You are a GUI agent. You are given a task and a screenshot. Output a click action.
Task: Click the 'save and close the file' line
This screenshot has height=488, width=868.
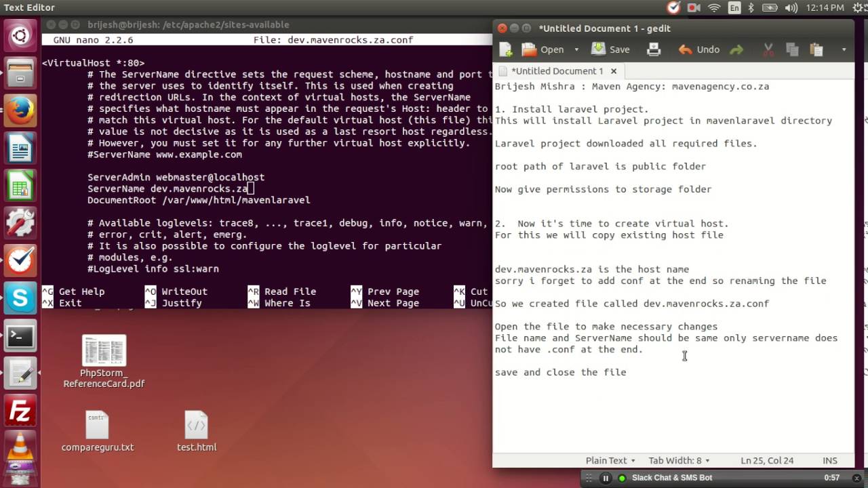pyautogui.click(x=560, y=372)
